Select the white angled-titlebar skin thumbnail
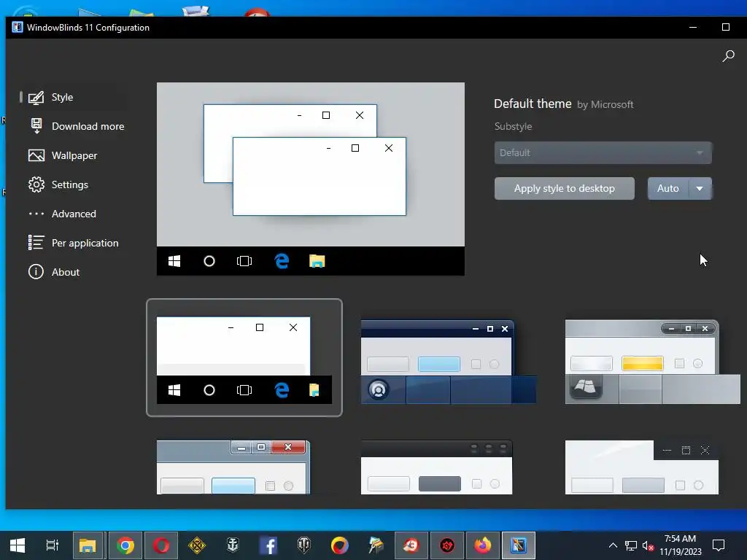Image resolution: width=747 pixels, height=560 pixels. [642, 467]
